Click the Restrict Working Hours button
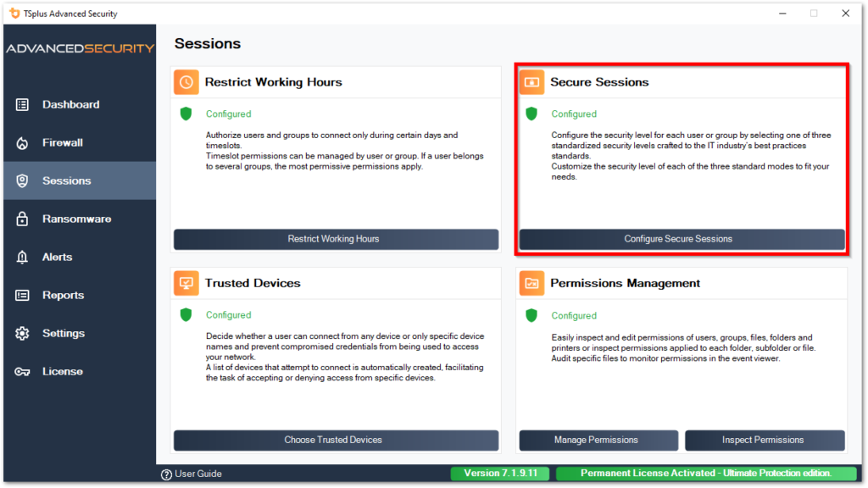868x488 pixels. click(x=336, y=239)
